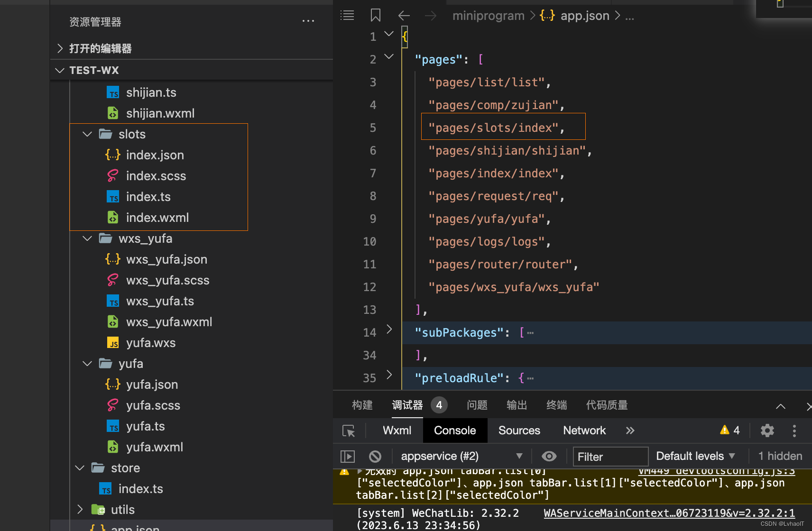
Task: Switch to 输出 panel tab
Action: pos(517,405)
